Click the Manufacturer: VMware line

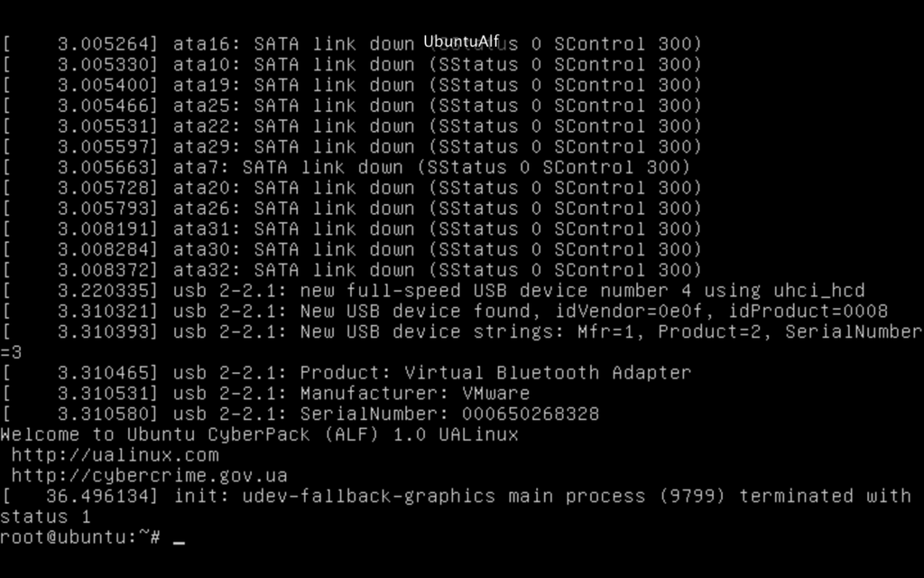414,393
